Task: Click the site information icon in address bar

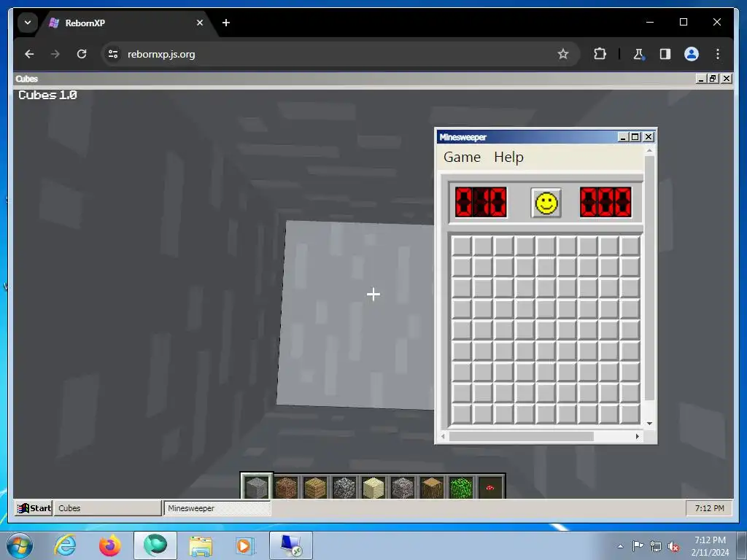Action: click(x=113, y=54)
